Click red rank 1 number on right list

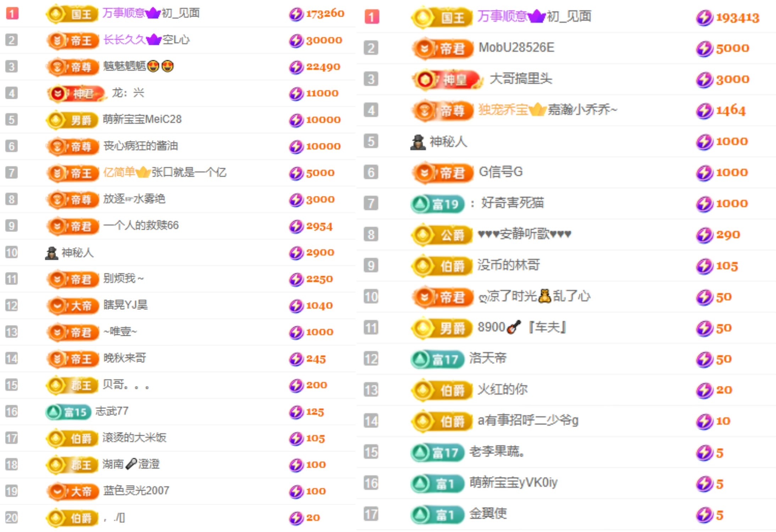pyautogui.click(x=371, y=17)
